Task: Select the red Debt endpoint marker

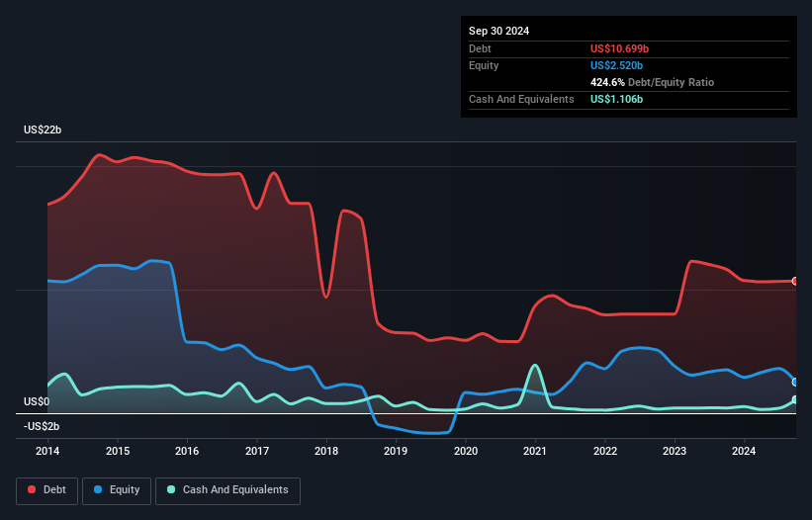Action: 795,281
